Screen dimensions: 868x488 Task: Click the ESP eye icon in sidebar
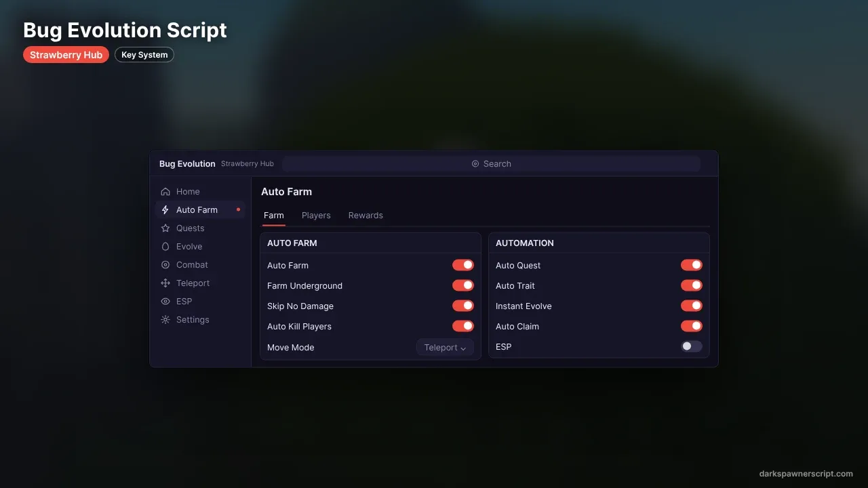(x=165, y=302)
